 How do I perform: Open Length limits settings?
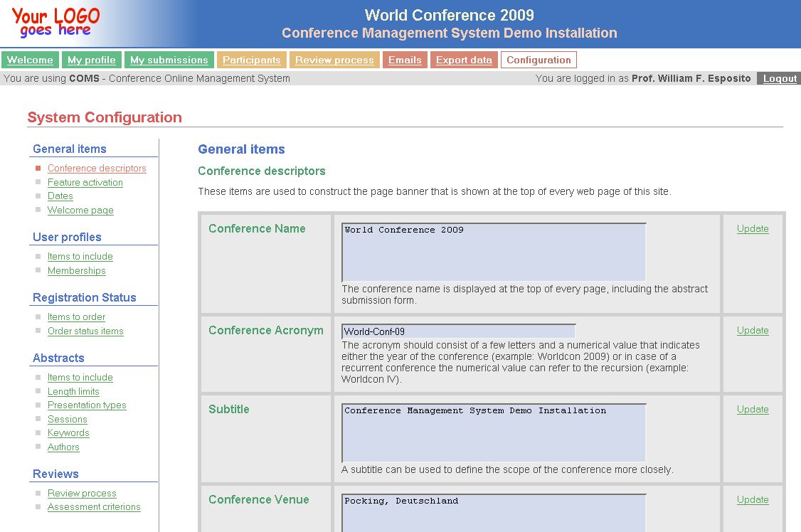point(73,391)
